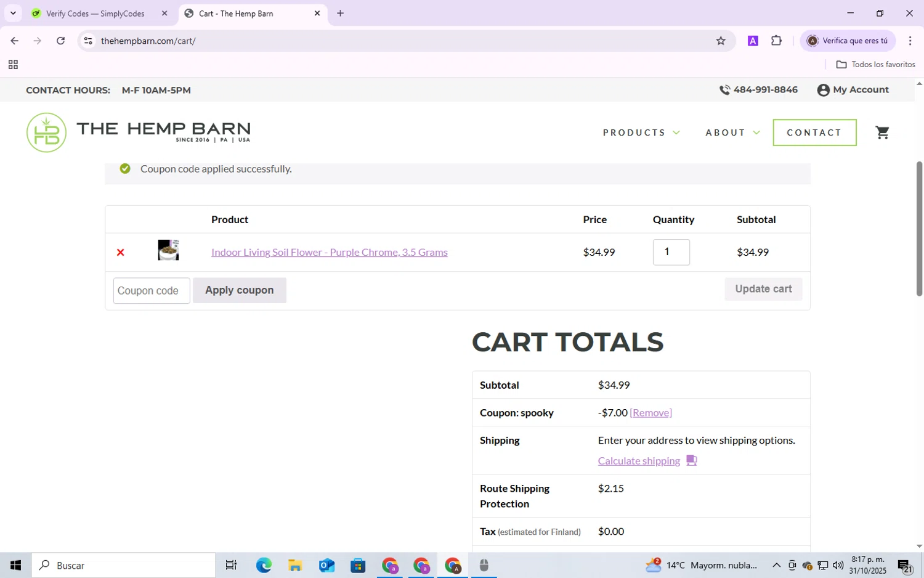Show hidden system tray icons

(x=776, y=565)
